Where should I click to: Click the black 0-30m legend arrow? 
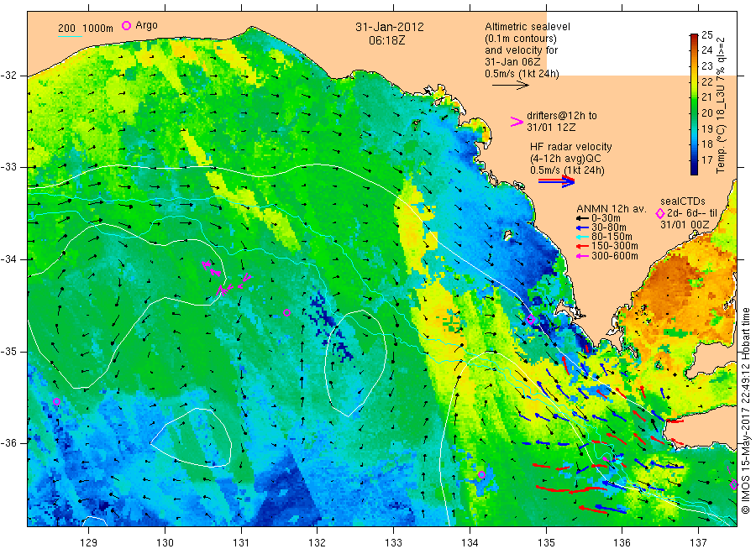tap(582, 218)
